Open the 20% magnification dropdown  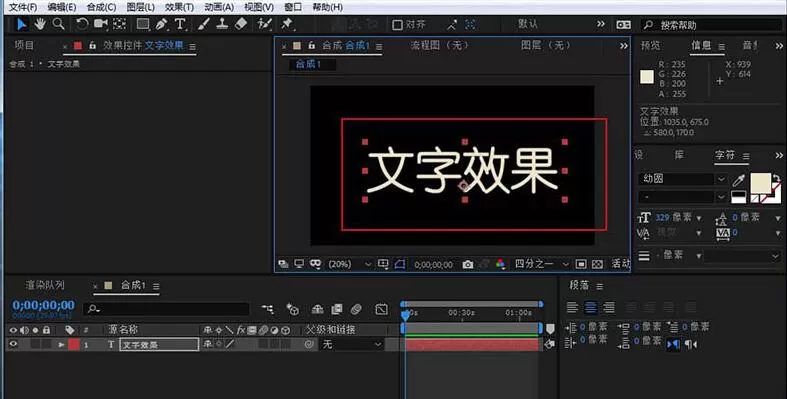349,264
